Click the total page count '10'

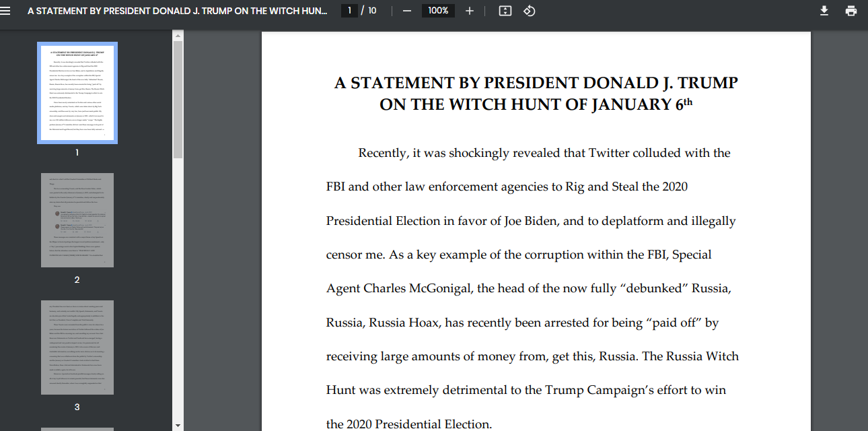click(372, 11)
